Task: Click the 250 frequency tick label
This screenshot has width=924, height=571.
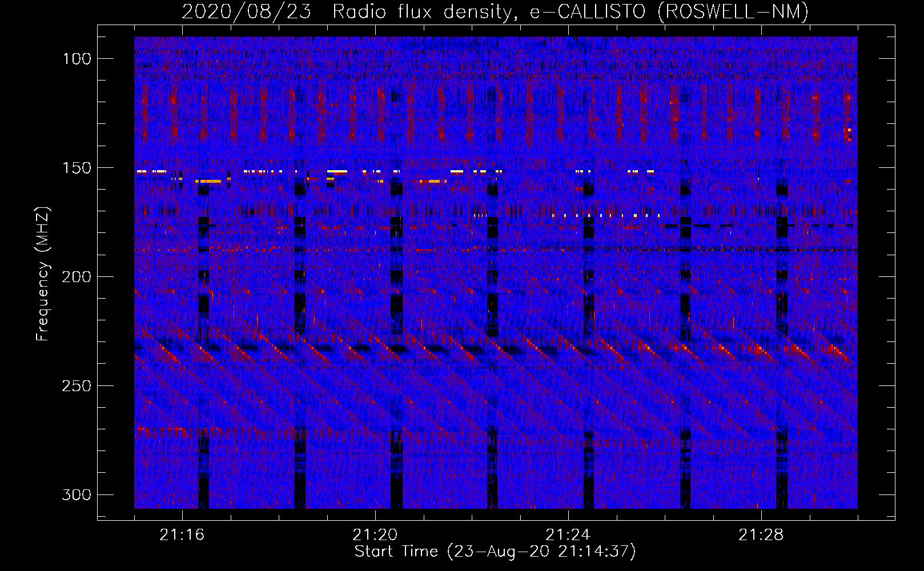Action: pyautogui.click(x=77, y=386)
